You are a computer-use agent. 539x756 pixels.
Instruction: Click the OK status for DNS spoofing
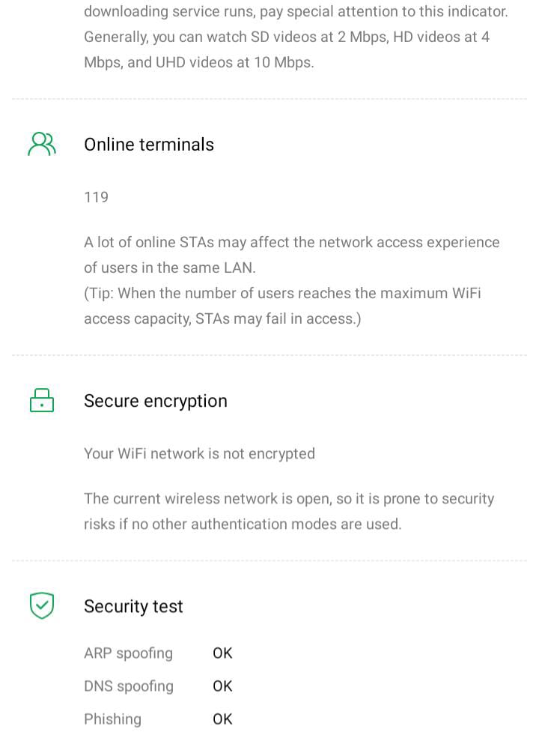click(x=222, y=686)
